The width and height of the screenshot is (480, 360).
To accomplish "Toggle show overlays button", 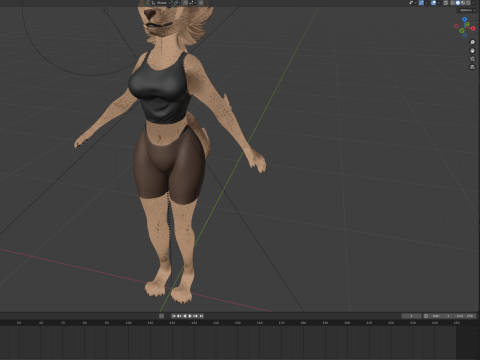I will [x=433, y=3].
